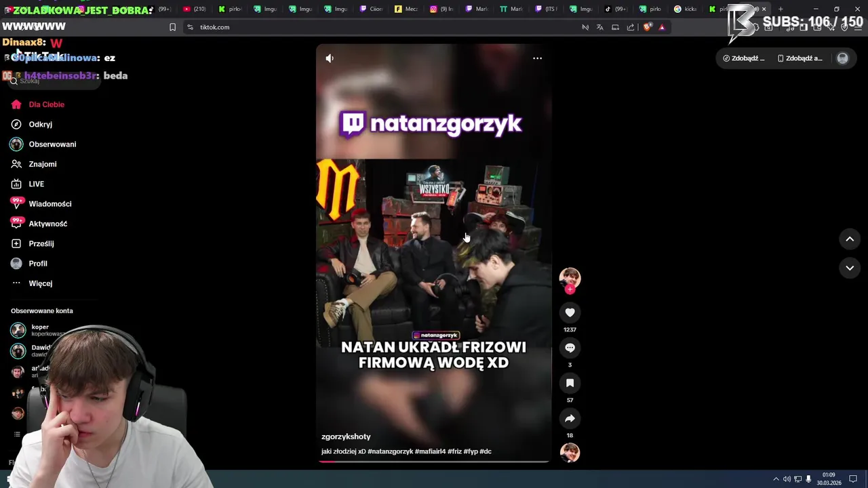Click the share page icon in address bar
Viewport: 868px width, 488px height.
coord(631,27)
